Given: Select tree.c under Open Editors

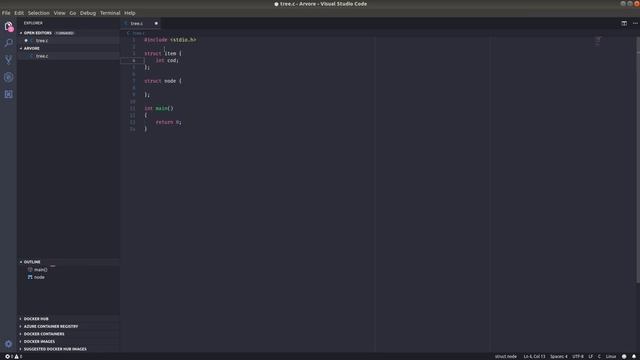Looking at the screenshot, I should point(68,40).
